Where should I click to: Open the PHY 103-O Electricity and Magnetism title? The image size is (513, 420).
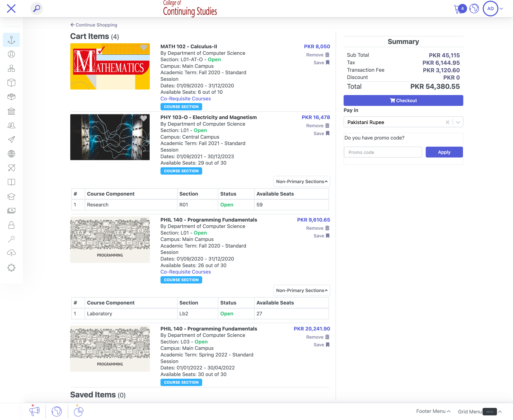[208, 117]
